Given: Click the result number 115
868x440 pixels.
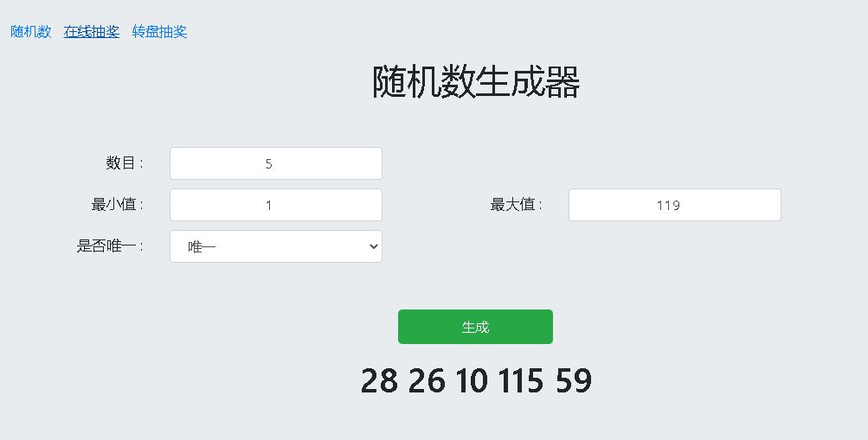Looking at the screenshot, I should pyautogui.click(x=521, y=380).
